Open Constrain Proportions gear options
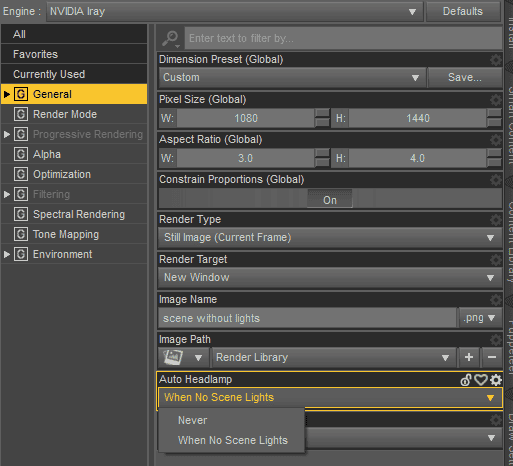The height and width of the screenshot is (466, 513). click(496, 180)
